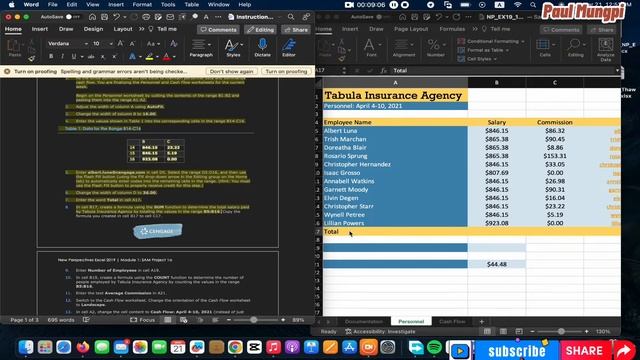
Task: Click Share button in Word
Action: coord(296,29)
